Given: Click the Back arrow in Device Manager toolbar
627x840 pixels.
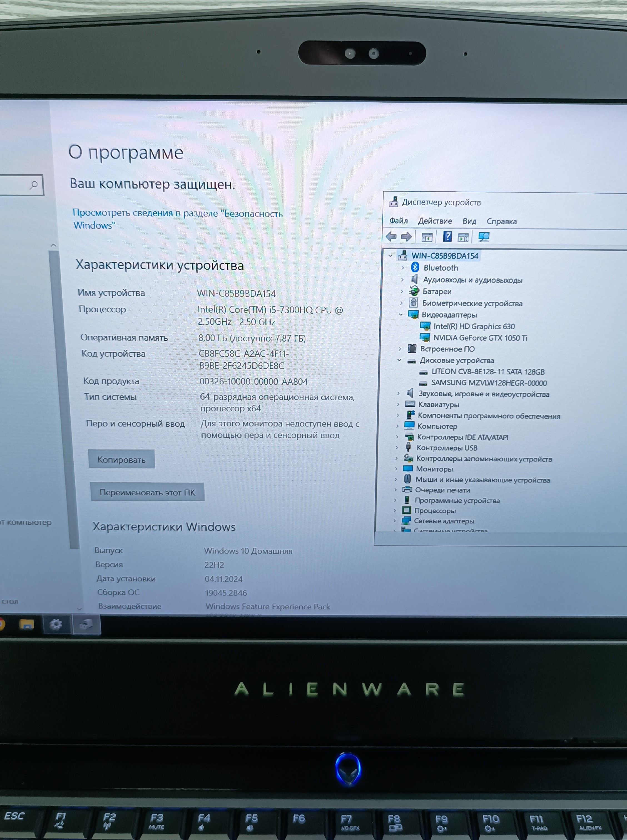Looking at the screenshot, I should click(391, 237).
